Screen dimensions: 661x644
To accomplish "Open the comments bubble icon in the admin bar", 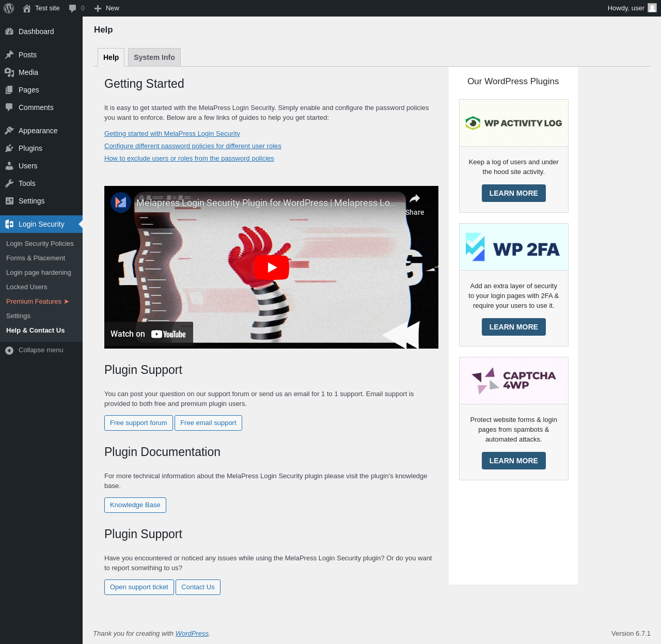I will coord(73,8).
